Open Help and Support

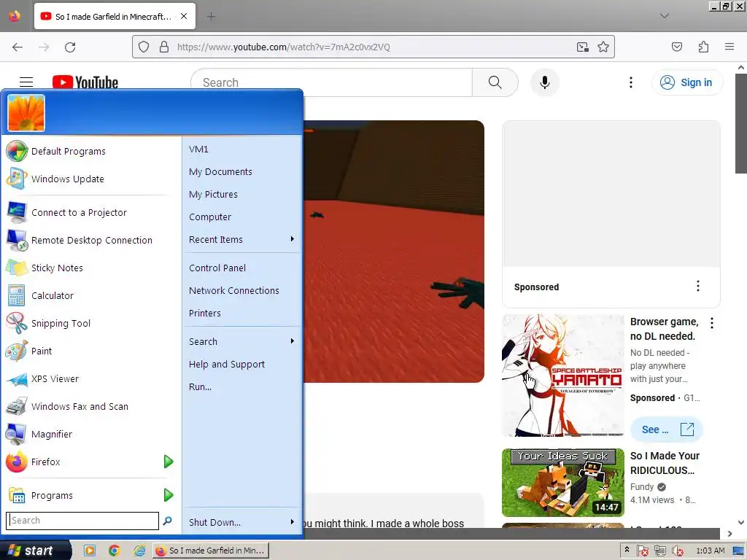[x=226, y=365]
